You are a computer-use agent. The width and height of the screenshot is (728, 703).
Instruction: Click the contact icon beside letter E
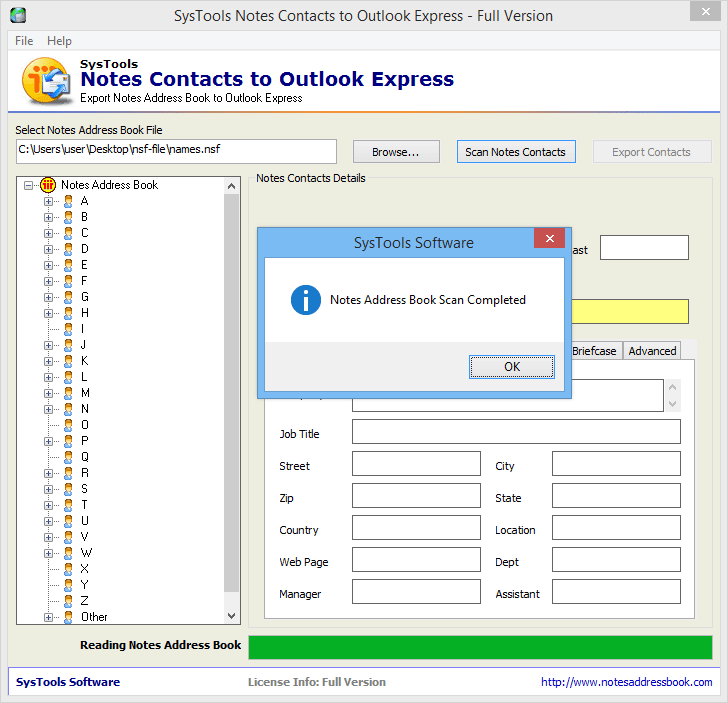tap(68, 265)
